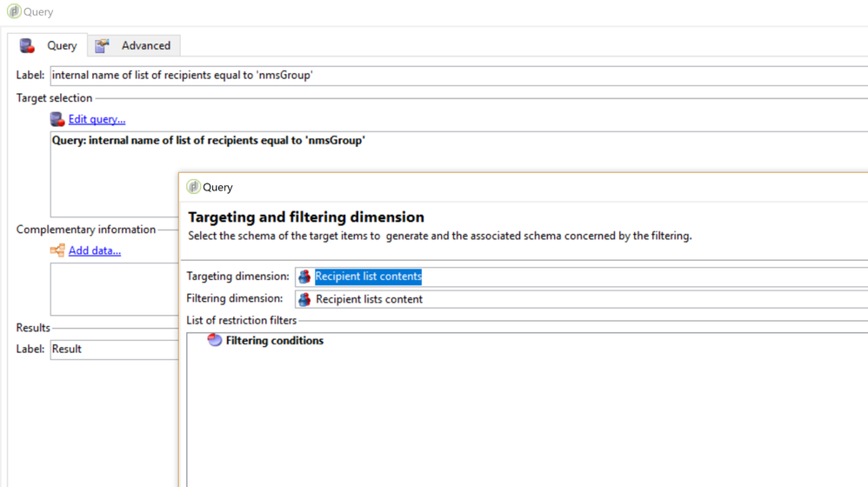The image size is (868, 487).
Task: Click the Advanced tab settings icon
Action: pos(103,45)
